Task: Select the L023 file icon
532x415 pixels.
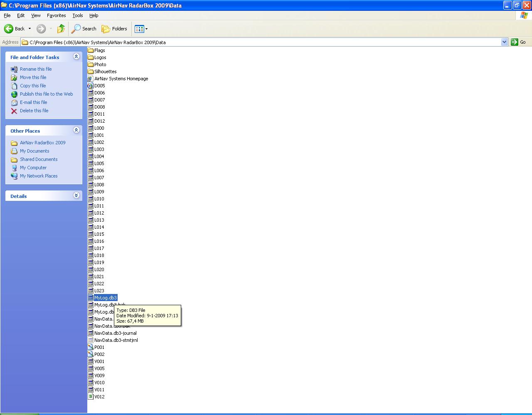Action: pyautogui.click(x=91, y=291)
